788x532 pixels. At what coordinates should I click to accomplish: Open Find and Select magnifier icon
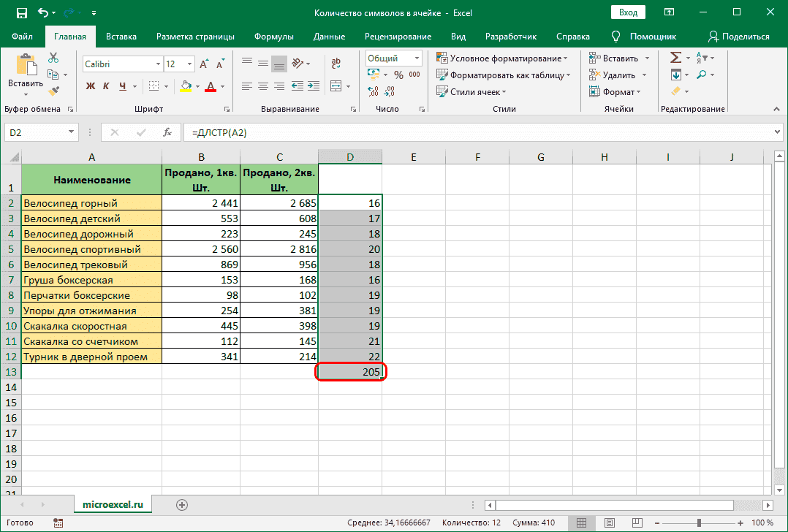702,75
